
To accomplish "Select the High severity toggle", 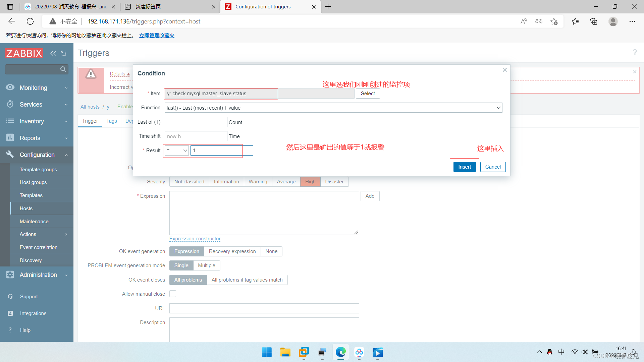I will click(x=310, y=181).
